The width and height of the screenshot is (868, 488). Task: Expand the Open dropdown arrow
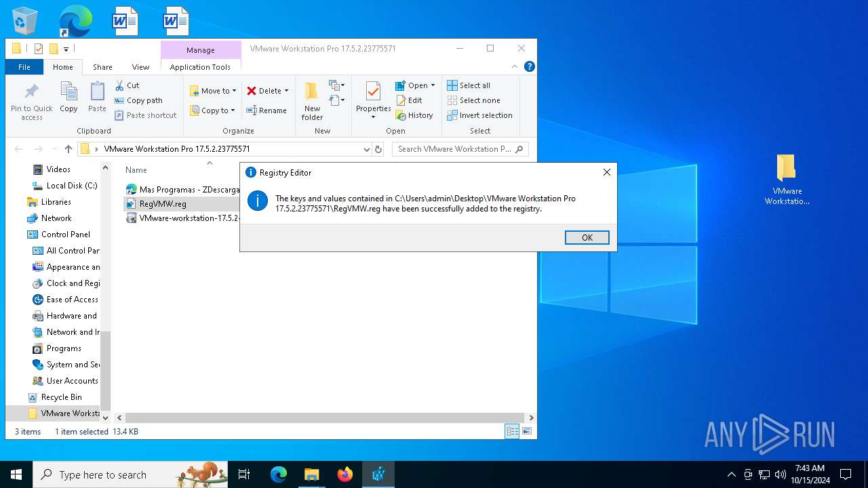(x=433, y=85)
